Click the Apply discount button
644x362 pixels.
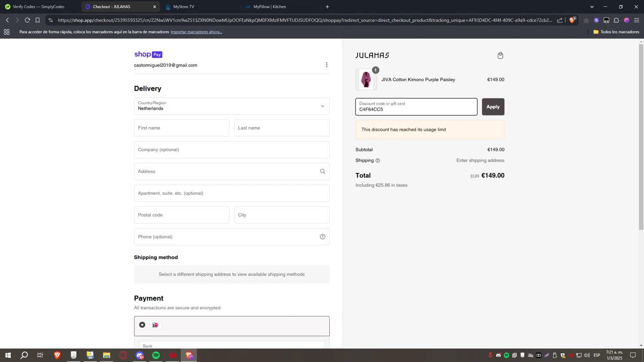(x=493, y=107)
